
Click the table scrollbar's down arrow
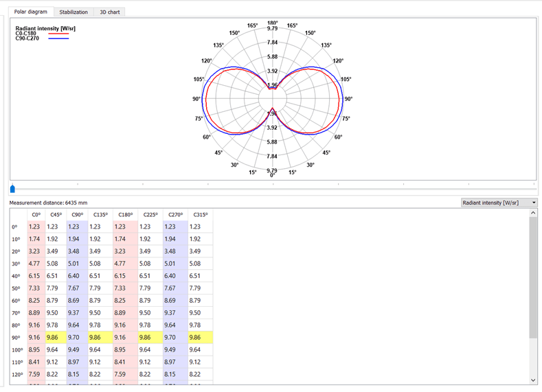[x=534, y=380]
